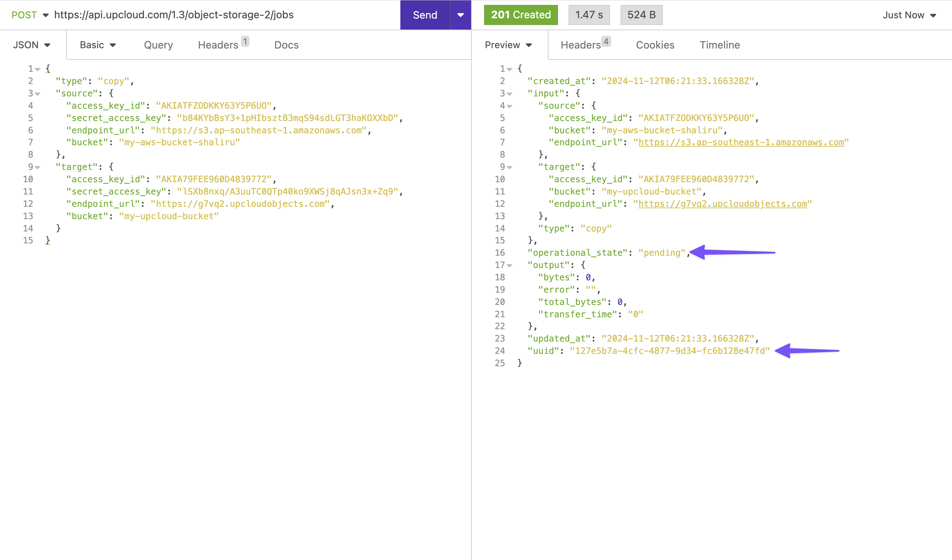The image size is (952, 560).
Task: Collapse the request "target" object fold arrow
Action: pos(37,167)
